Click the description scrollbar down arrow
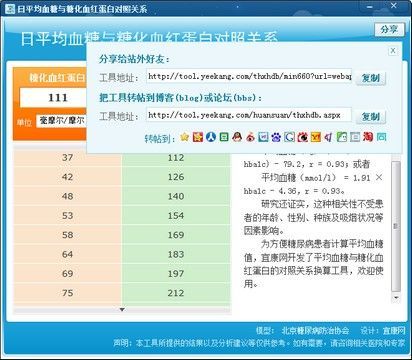 [396, 297]
